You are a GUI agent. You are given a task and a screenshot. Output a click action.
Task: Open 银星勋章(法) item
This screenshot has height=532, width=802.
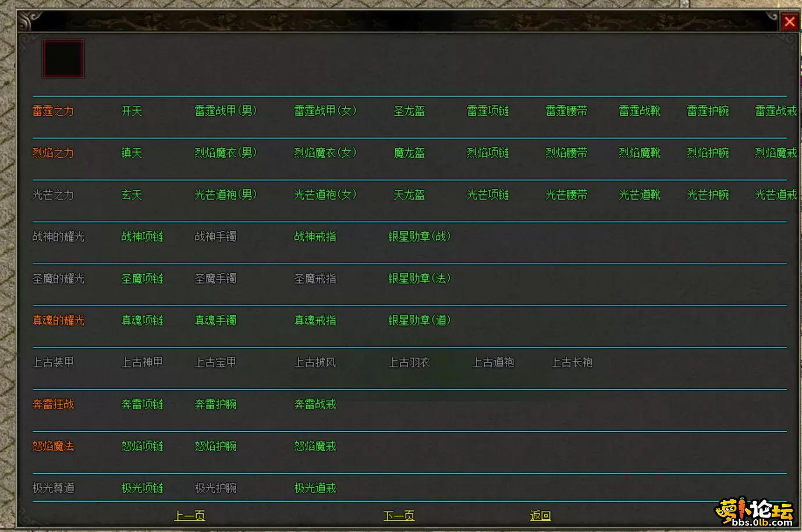coord(420,278)
